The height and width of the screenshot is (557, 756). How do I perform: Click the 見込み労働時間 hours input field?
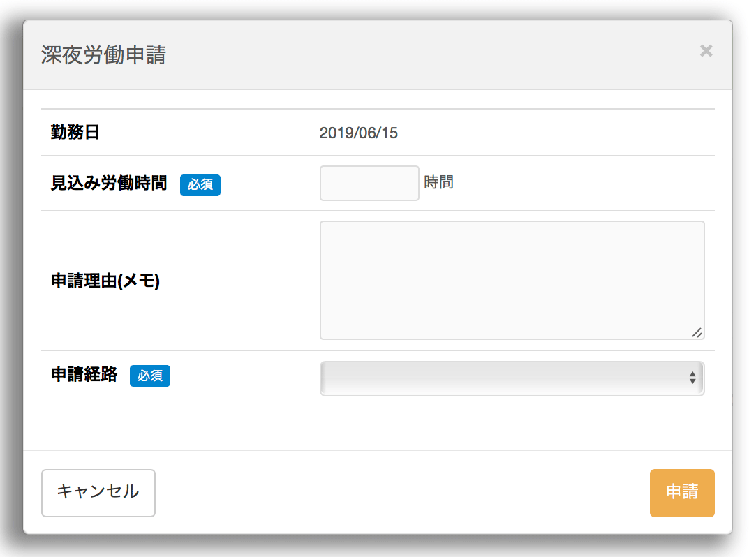tap(369, 183)
